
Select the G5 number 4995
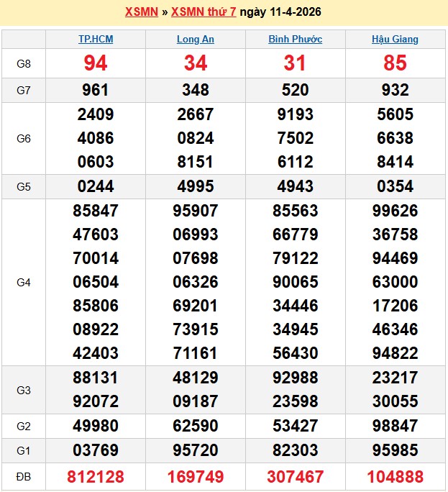[196, 186]
